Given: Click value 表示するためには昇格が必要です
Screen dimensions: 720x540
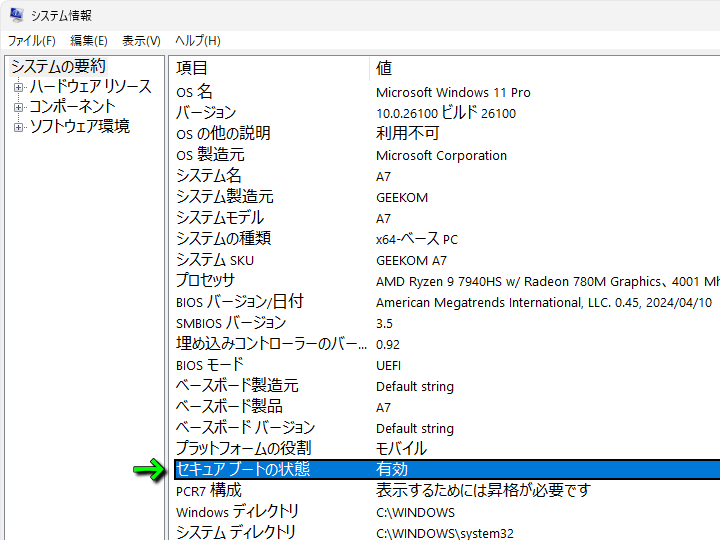Looking at the screenshot, I should click(483, 490).
